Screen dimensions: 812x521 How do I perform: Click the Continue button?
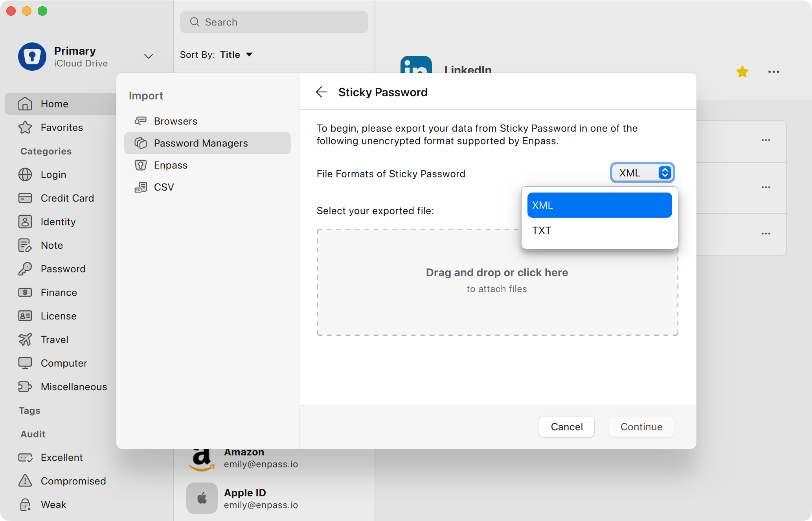pos(641,427)
